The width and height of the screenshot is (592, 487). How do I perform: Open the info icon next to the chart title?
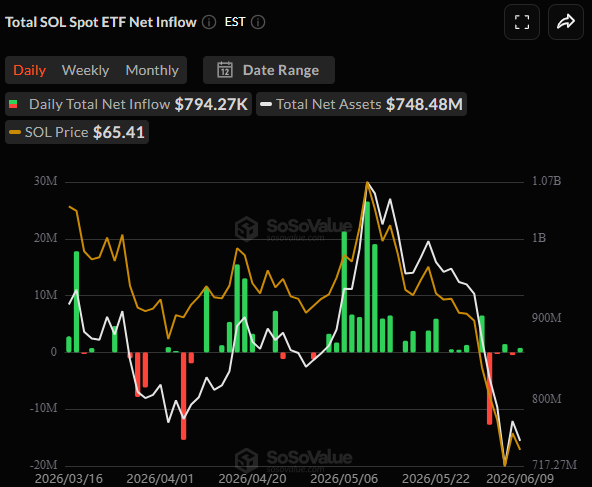point(209,22)
